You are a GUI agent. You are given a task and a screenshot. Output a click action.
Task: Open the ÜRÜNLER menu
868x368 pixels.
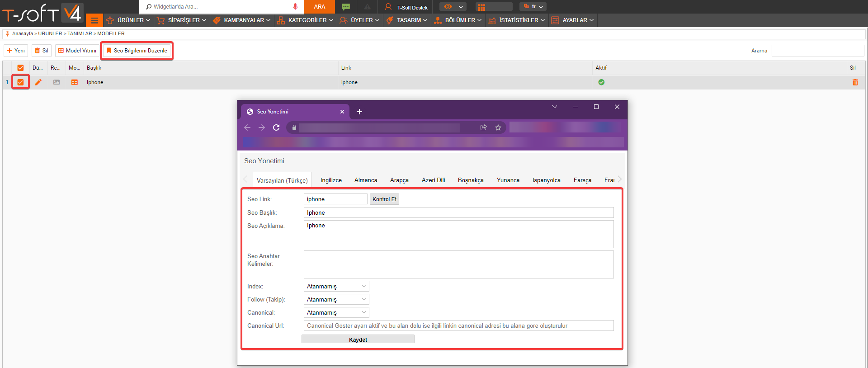(128, 20)
